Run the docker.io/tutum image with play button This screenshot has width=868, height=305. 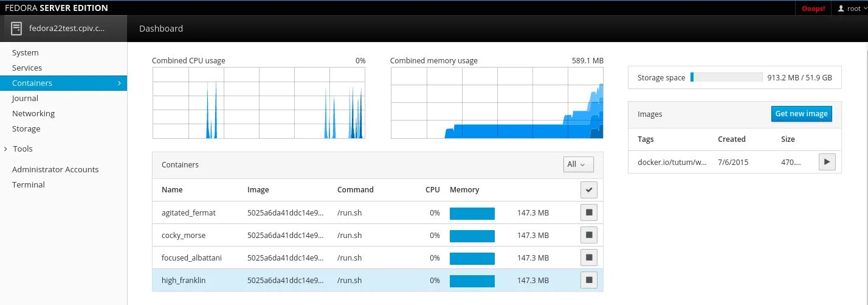click(x=827, y=162)
